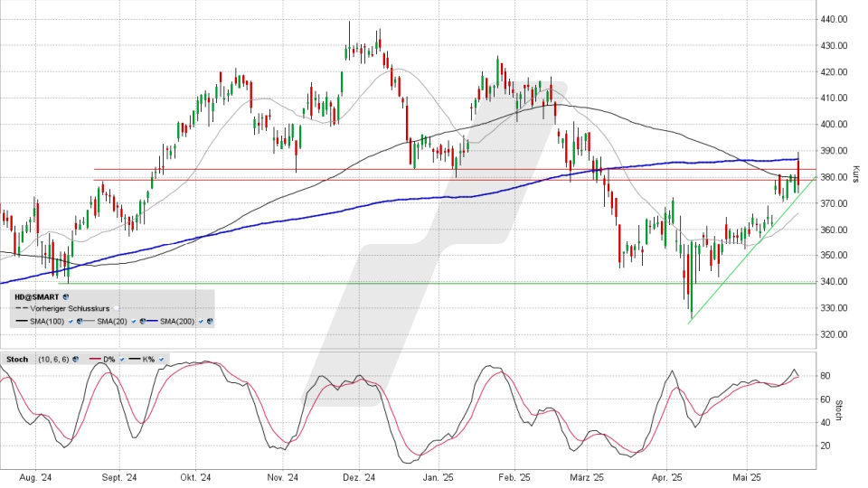Viewport: 868px width, 488px height.
Task: Enable the Vorheriger Schlusskurs checkbox
Action: pos(117,309)
